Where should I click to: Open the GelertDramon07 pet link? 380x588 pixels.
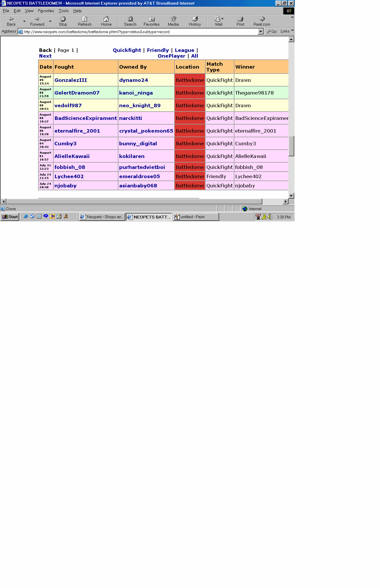tap(77, 93)
